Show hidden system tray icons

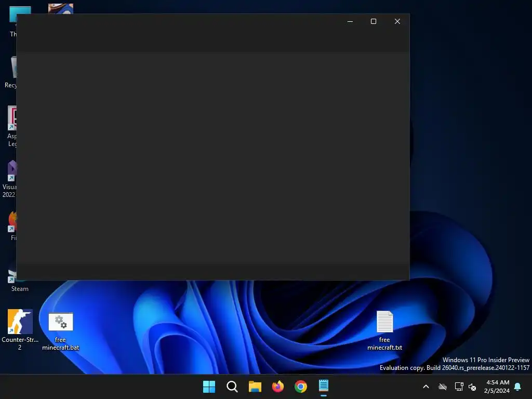[426, 387]
